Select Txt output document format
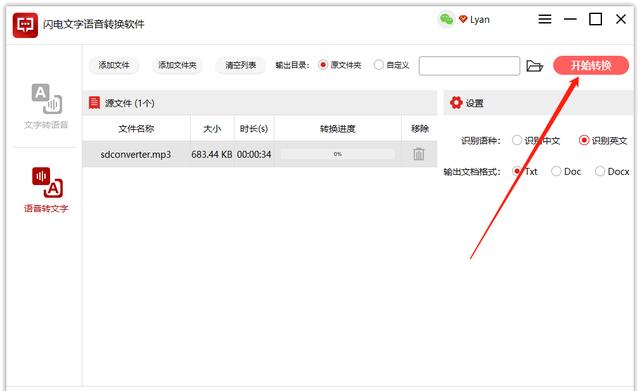The image size is (640, 391). point(524,171)
